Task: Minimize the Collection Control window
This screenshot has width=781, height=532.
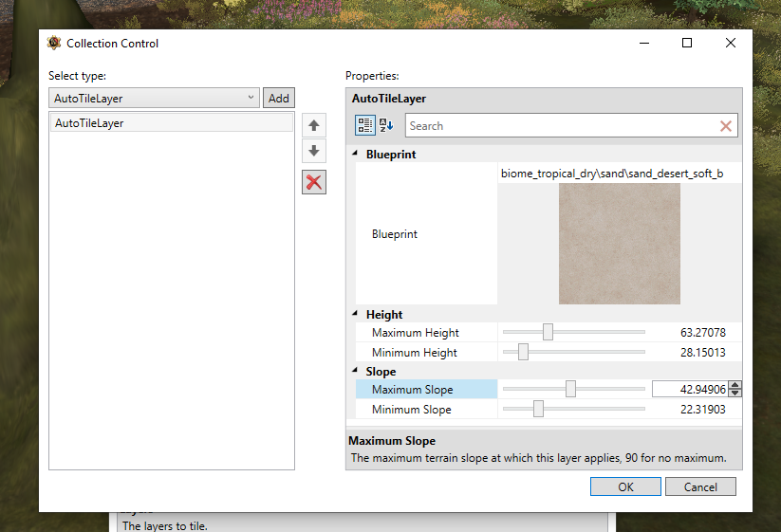Action: (644, 43)
